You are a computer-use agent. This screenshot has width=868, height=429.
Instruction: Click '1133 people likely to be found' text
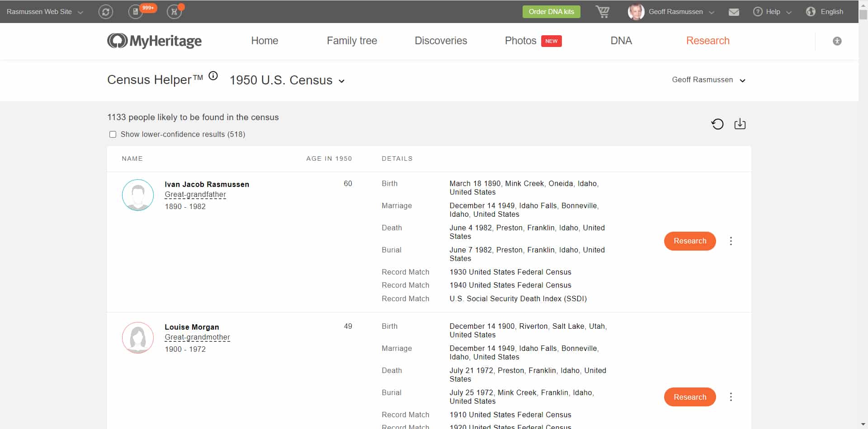tap(193, 117)
